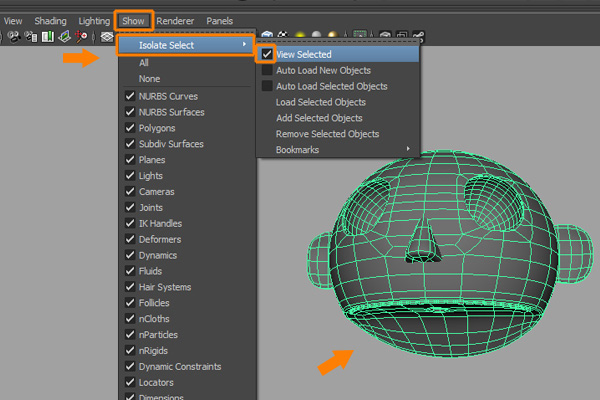Open the Panels menu
The height and width of the screenshot is (400, 600).
pos(219,20)
